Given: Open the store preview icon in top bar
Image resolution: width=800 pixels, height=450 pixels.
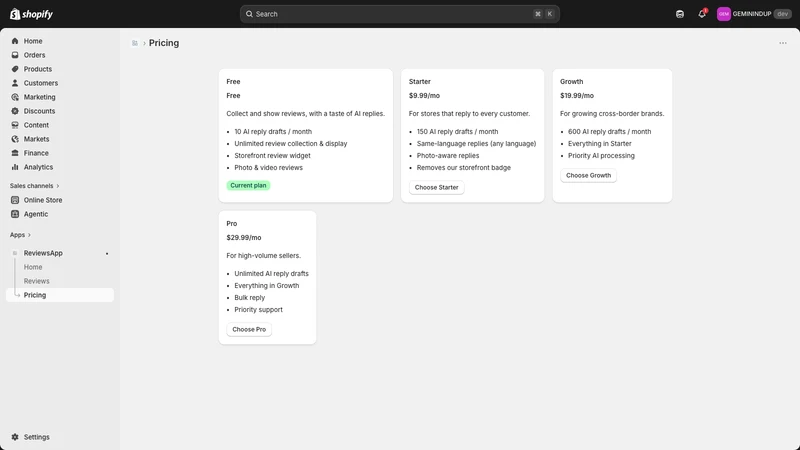Looking at the screenshot, I should coord(680,14).
